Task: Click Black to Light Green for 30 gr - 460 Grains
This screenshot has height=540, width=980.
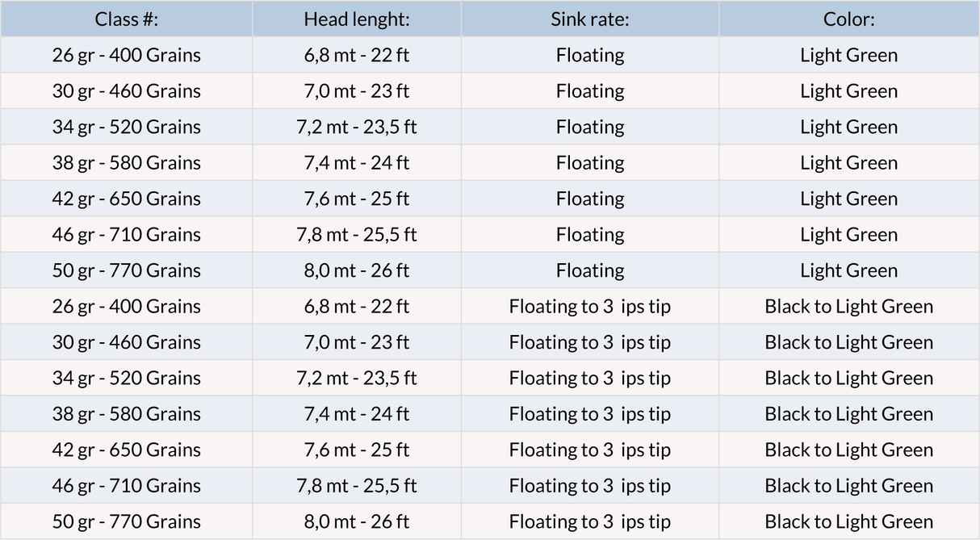Action: tap(849, 342)
